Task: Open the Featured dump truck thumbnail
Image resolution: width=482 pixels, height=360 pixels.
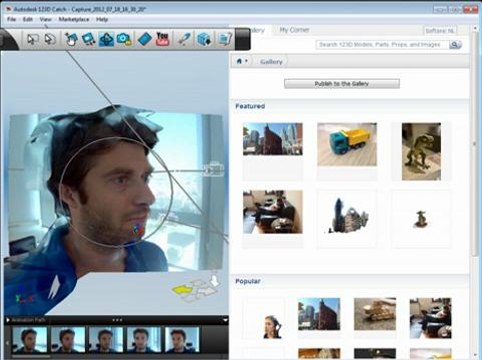Action: click(347, 144)
